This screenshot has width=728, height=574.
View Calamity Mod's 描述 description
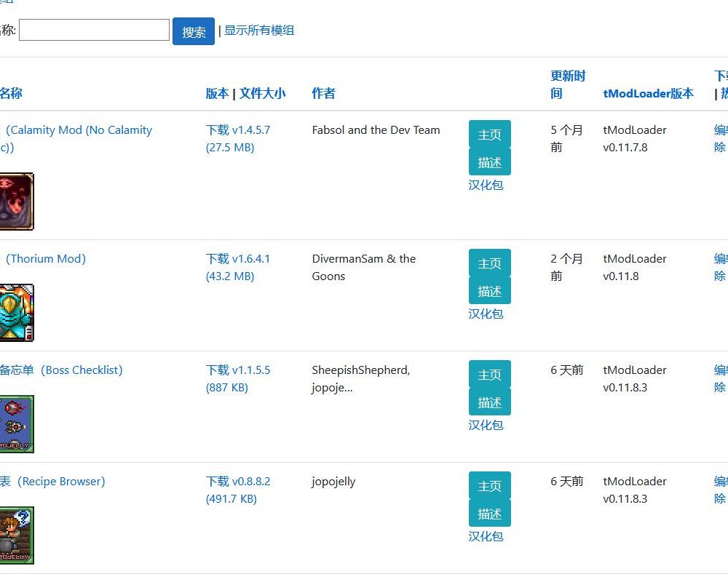click(x=489, y=162)
